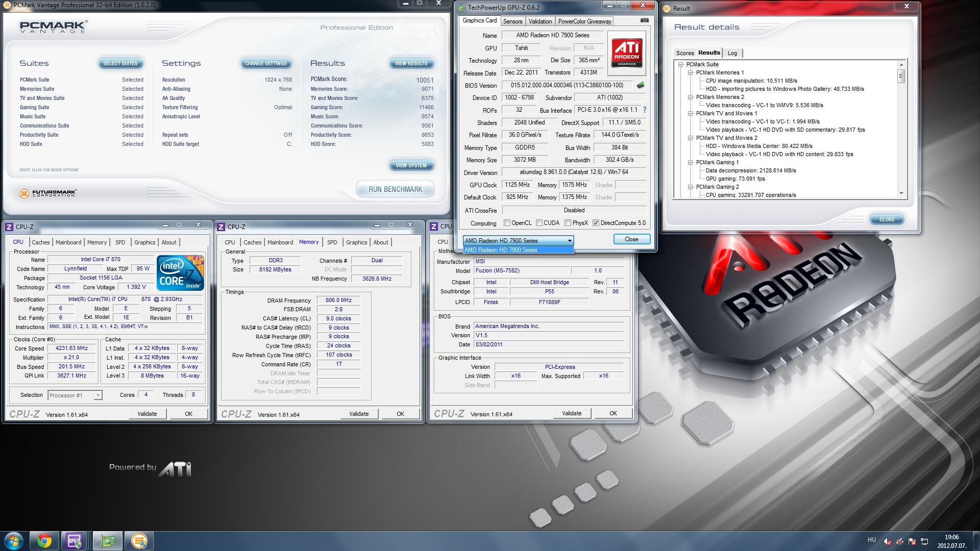Click the Result tree scrollbar down arrow

pyautogui.click(x=901, y=194)
